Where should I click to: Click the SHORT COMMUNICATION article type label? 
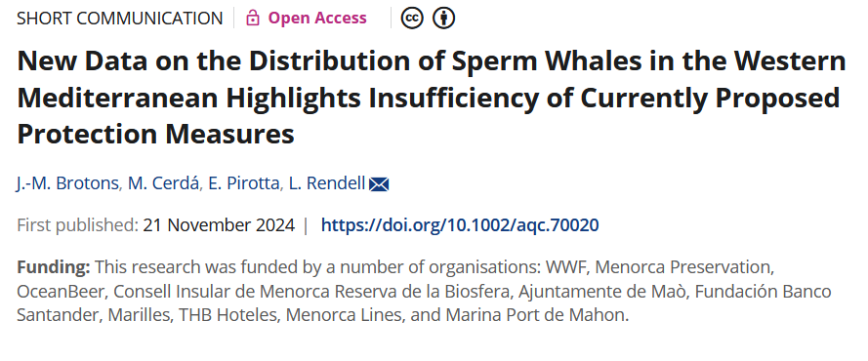[x=119, y=19]
